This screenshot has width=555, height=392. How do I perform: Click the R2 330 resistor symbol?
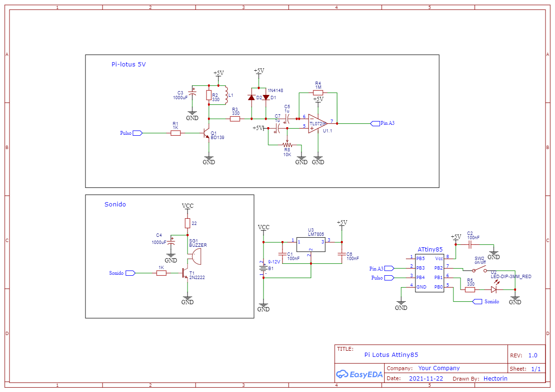[x=209, y=95]
